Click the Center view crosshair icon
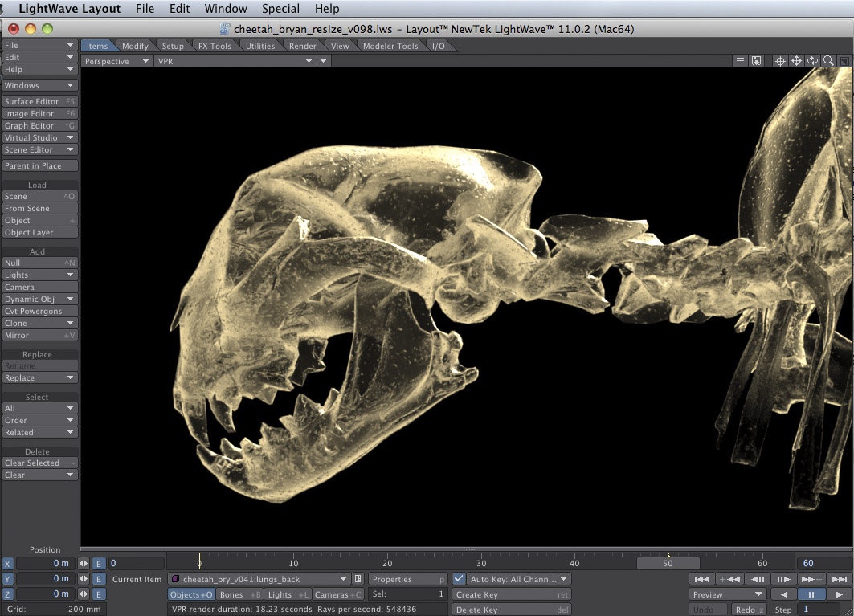The width and height of the screenshot is (854, 616). (780, 61)
